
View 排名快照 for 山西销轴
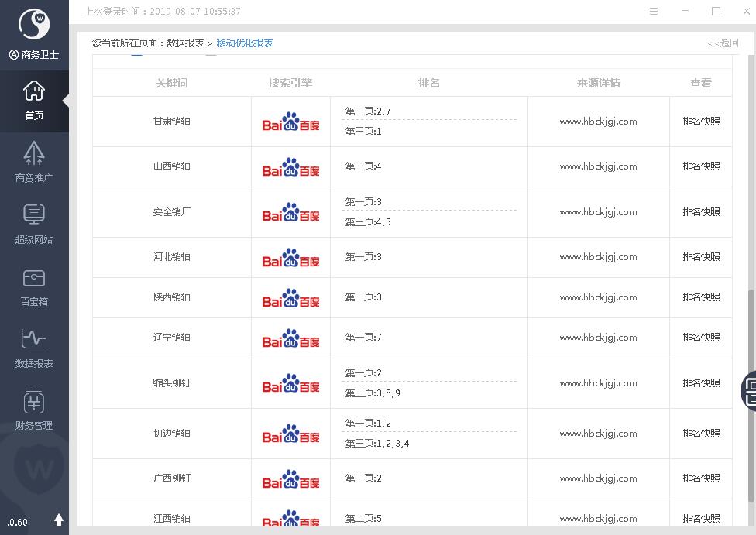coord(701,166)
